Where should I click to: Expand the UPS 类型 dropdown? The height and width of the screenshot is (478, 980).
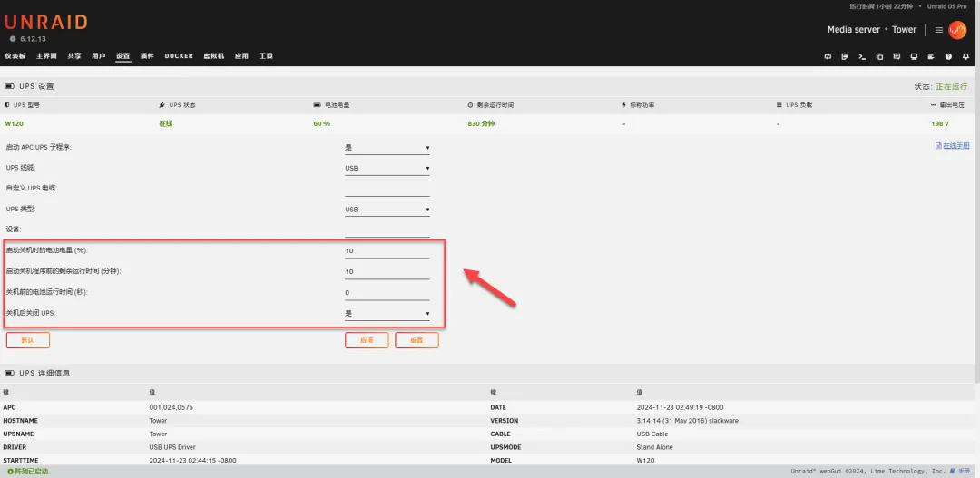pos(387,210)
